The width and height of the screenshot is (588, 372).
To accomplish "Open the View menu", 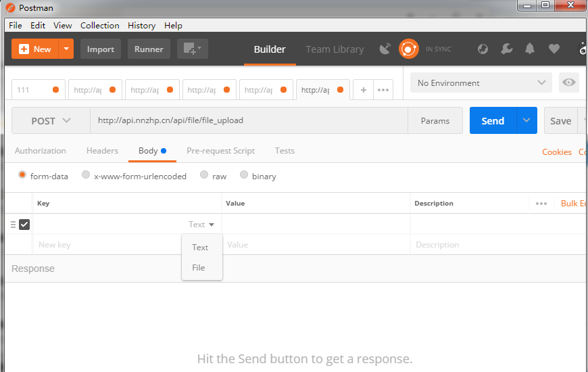I will coord(63,25).
